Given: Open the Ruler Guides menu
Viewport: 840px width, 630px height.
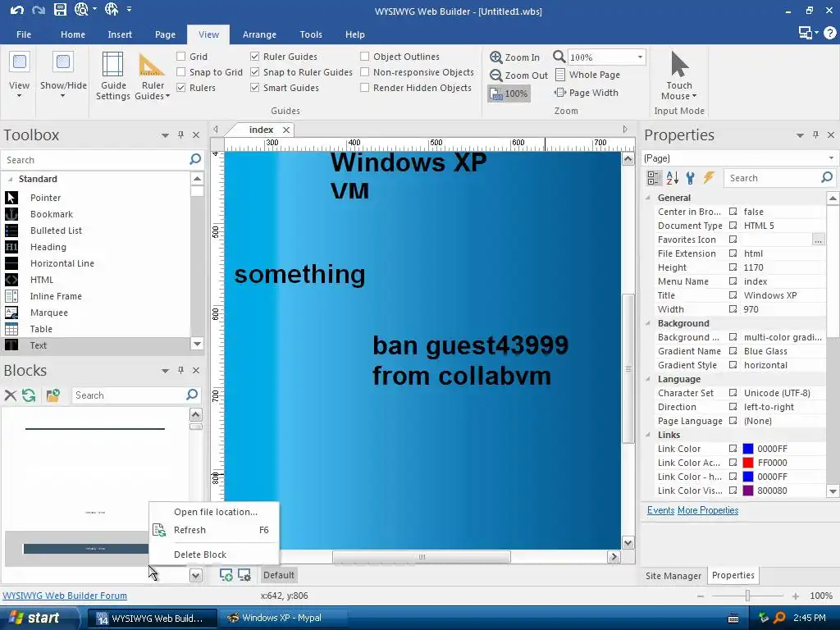Looking at the screenshot, I should pyautogui.click(x=152, y=76).
